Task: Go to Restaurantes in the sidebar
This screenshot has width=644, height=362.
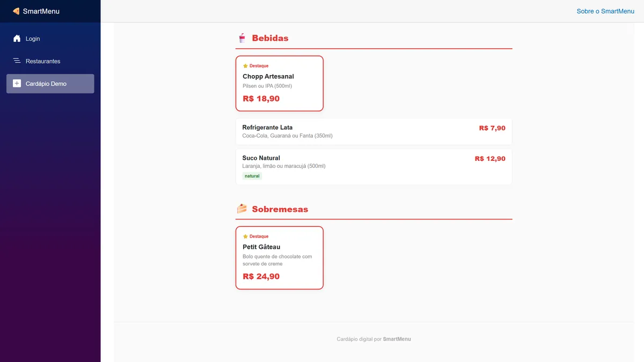Action: 50,61
